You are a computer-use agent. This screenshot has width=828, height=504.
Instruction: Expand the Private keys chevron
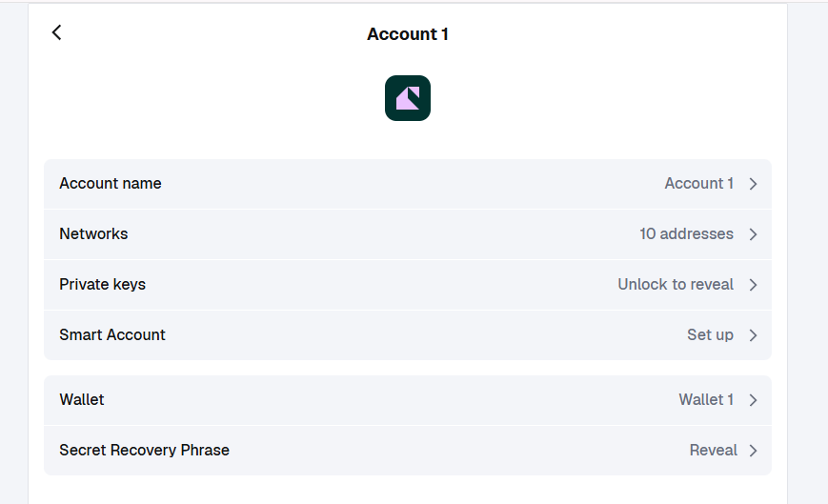753,285
